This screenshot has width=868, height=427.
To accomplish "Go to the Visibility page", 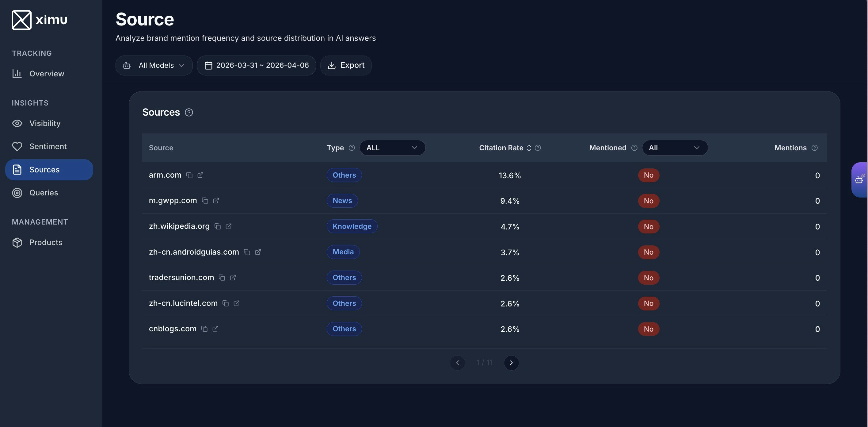I will [x=45, y=123].
